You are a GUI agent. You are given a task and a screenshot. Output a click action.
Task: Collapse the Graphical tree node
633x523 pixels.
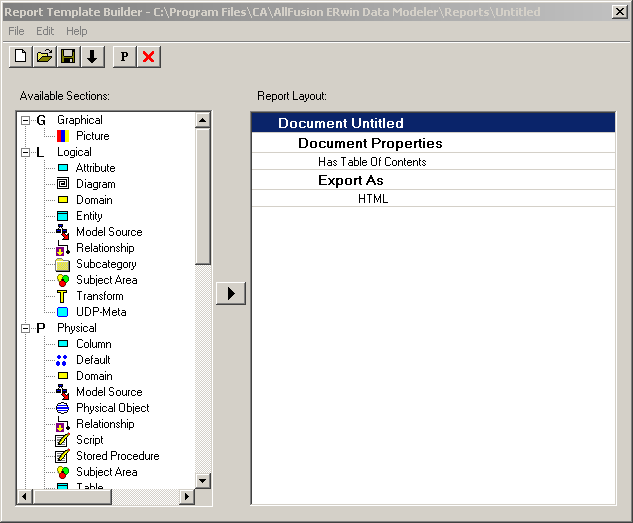[x=25, y=120]
